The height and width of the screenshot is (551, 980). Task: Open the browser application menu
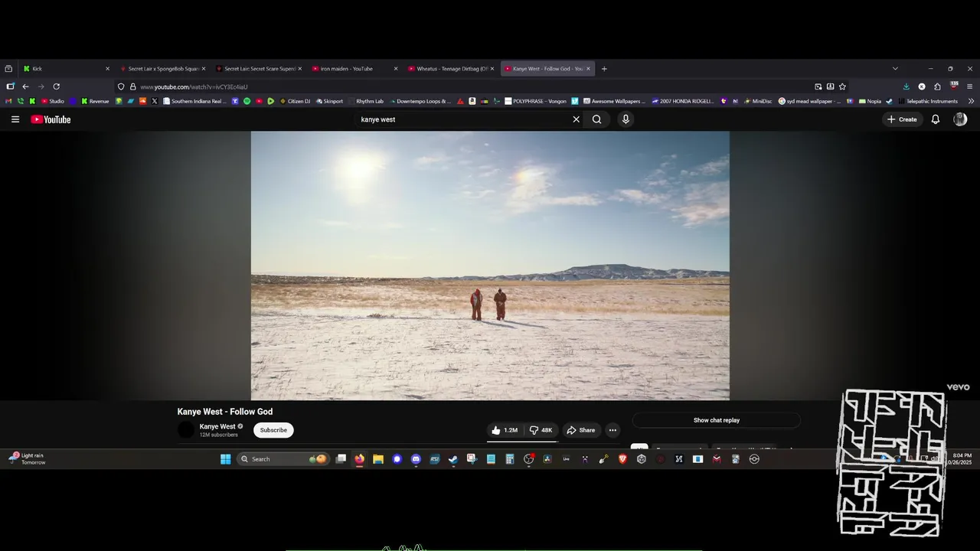coord(969,86)
